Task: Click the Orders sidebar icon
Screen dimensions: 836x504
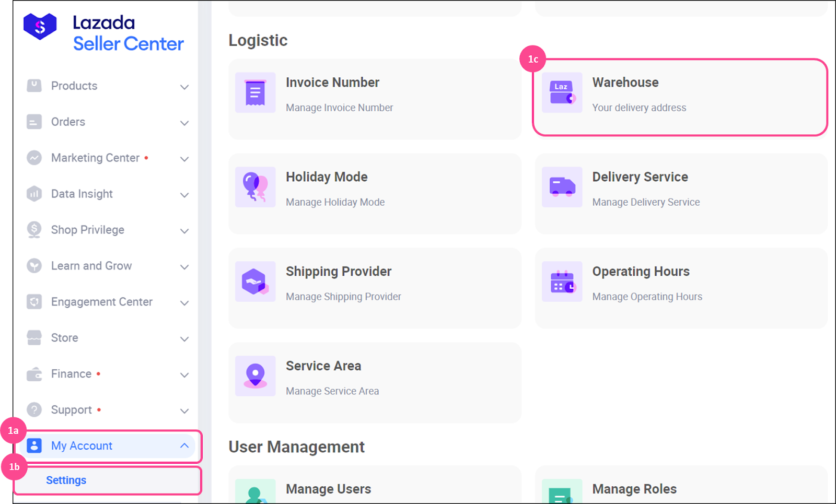Action: 34,122
